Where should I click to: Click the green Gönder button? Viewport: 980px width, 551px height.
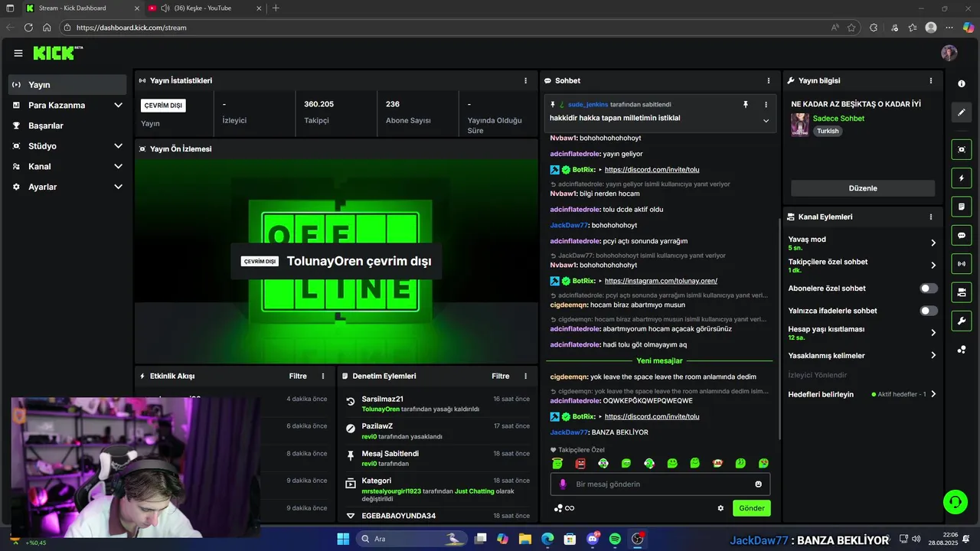click(751, 508)
